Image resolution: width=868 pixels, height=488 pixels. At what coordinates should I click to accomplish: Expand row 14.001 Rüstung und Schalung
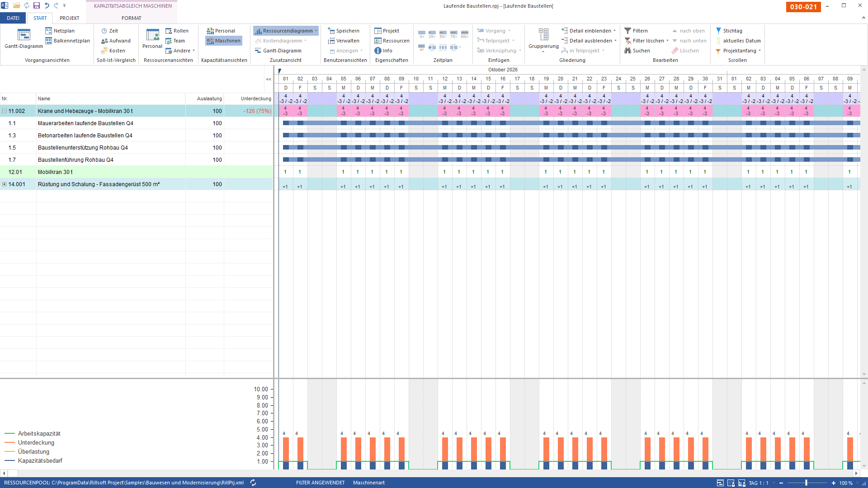[x=5, y=184]
